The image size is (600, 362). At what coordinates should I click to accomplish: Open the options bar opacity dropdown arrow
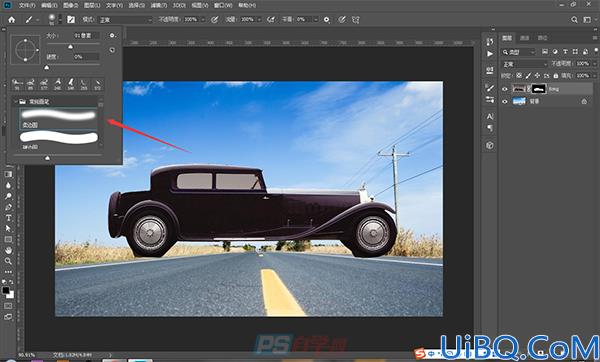203,20
